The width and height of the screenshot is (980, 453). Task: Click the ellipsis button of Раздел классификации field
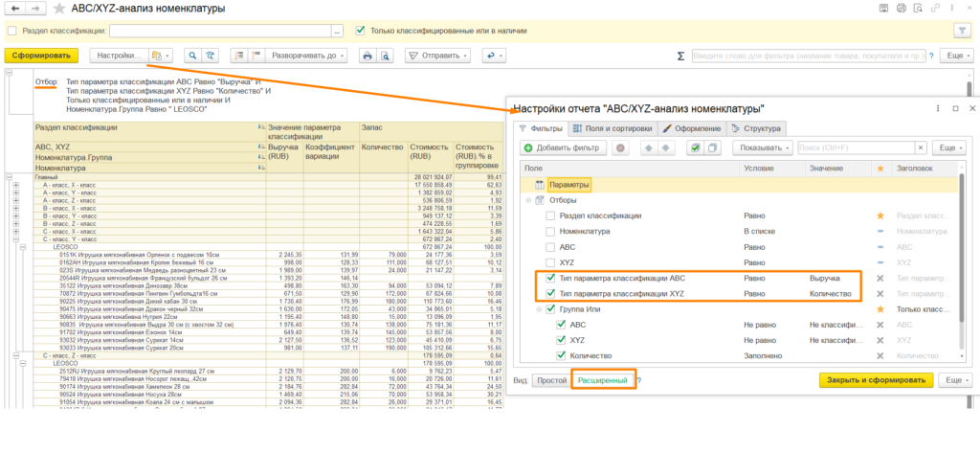[x=338, y=30]
